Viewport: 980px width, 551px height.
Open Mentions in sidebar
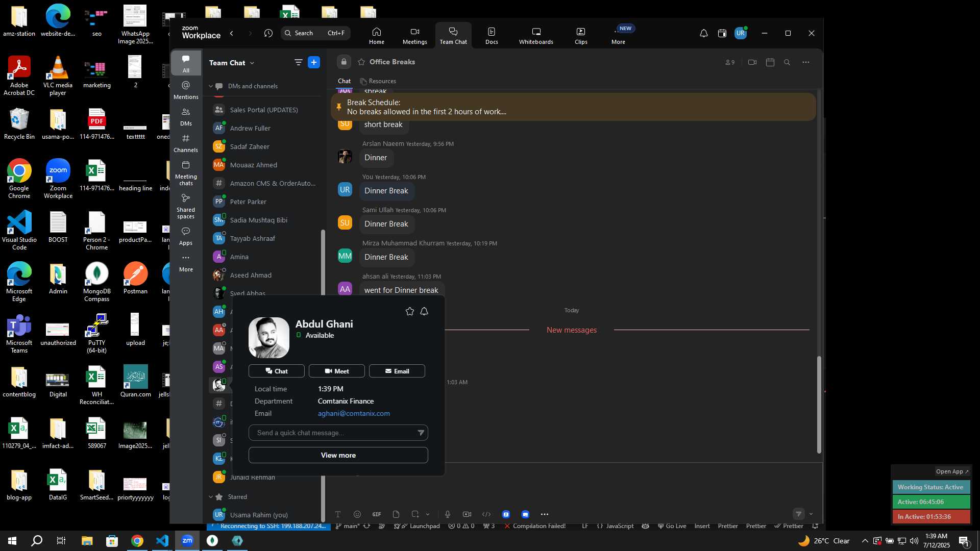point(186,90)
